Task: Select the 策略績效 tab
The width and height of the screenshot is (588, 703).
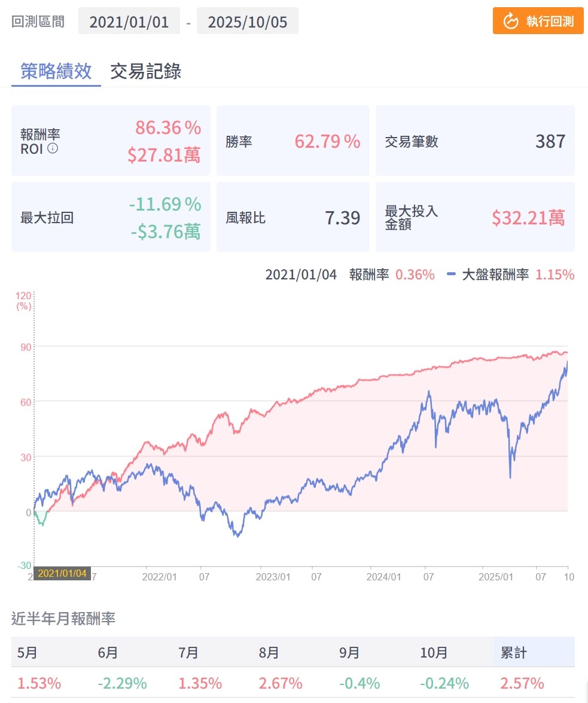Action: pos(56,71)
